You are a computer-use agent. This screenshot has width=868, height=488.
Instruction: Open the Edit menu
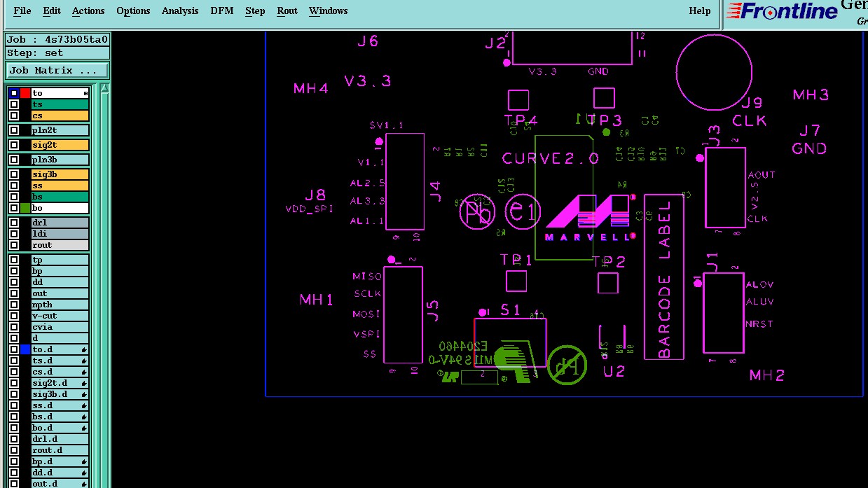(52, 11)
